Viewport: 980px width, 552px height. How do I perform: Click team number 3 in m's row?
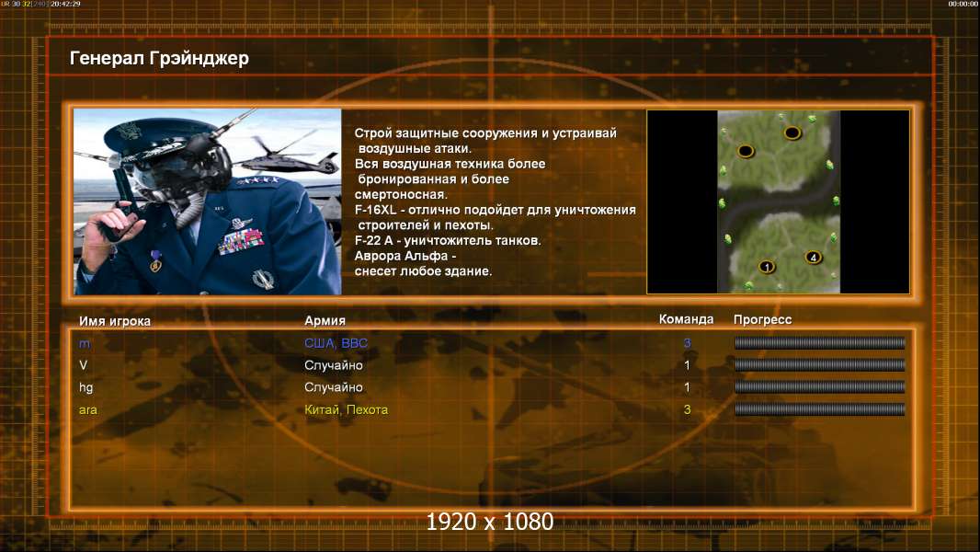[687, 343]
